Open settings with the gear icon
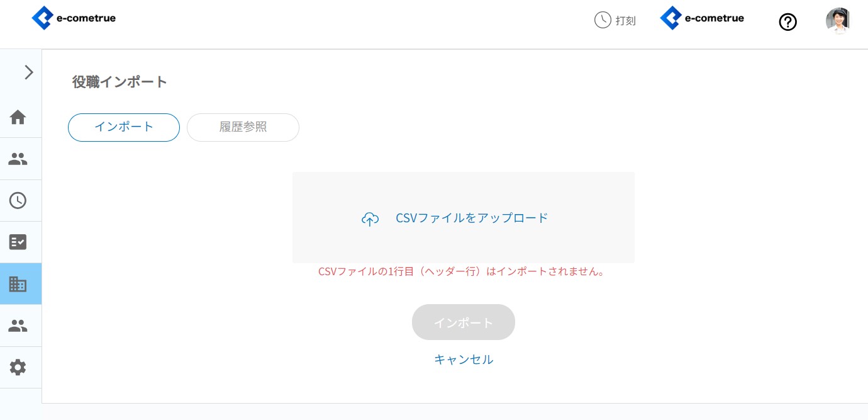868x420 pixels. point(18,367)
